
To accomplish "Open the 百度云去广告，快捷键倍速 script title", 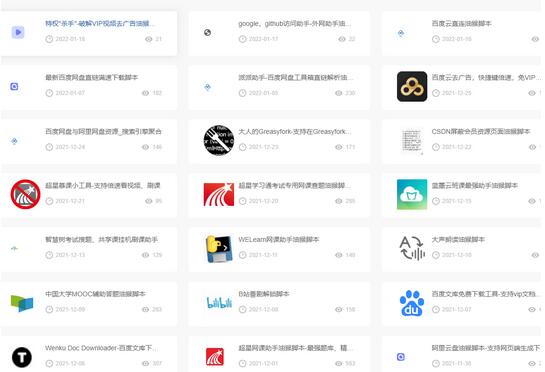I will [x=486, y=78].
